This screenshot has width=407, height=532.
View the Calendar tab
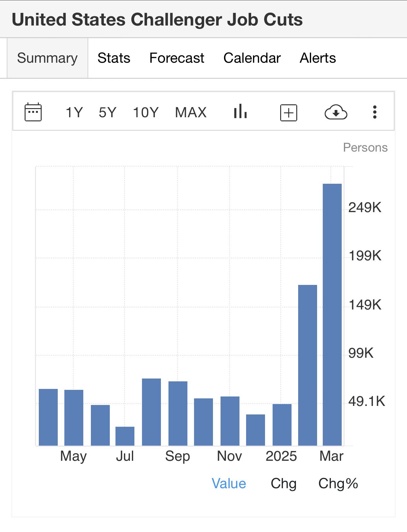coord(252,58)
